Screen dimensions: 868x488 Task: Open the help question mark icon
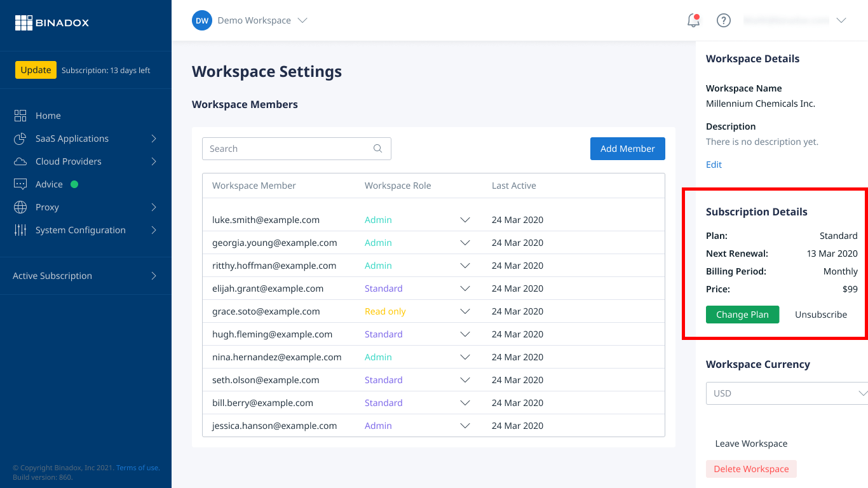[724, 20]
